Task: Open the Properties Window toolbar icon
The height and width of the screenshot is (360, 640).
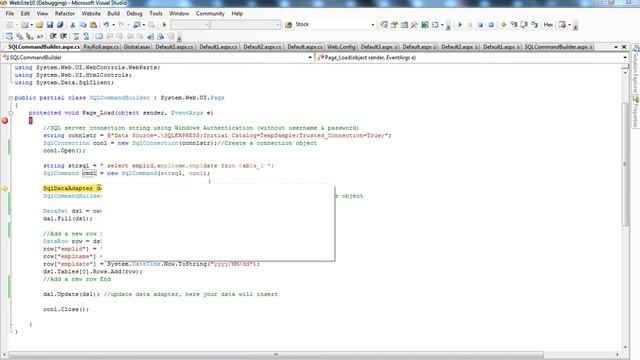Action: [x=394, y=25]
